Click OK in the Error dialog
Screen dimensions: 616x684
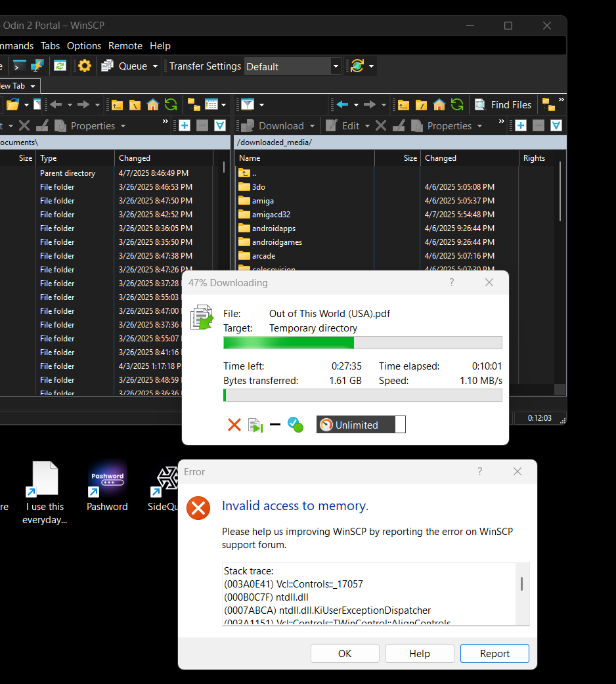345,654
